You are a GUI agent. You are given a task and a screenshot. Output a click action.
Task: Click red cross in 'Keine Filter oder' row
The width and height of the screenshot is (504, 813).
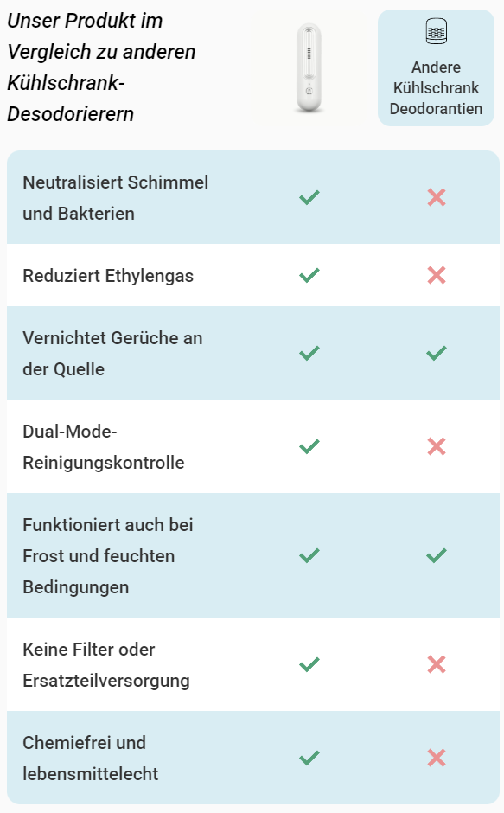pyautogui.click(x=437, y=664)
